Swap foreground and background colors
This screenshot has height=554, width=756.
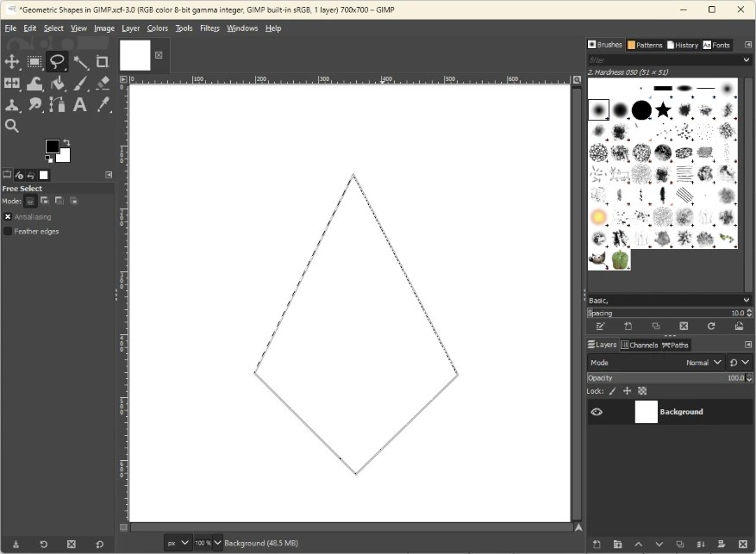pyautogui.click(x=66, y=143)
